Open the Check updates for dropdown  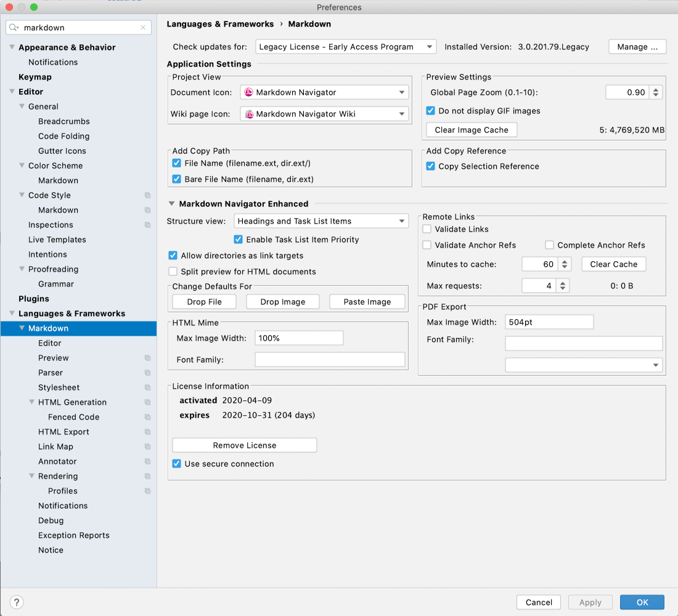(x=346, y=47)
